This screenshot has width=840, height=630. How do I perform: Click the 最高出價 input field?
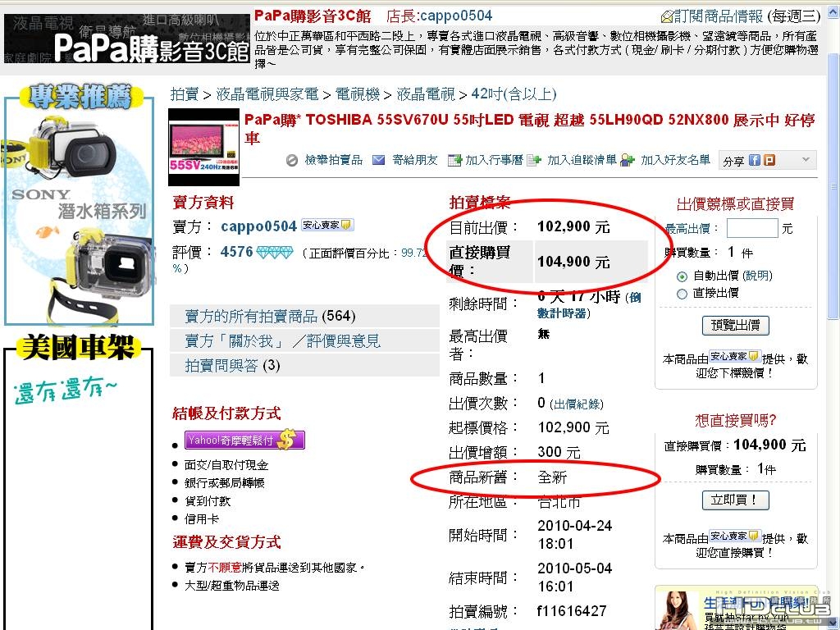click(752, 228)
